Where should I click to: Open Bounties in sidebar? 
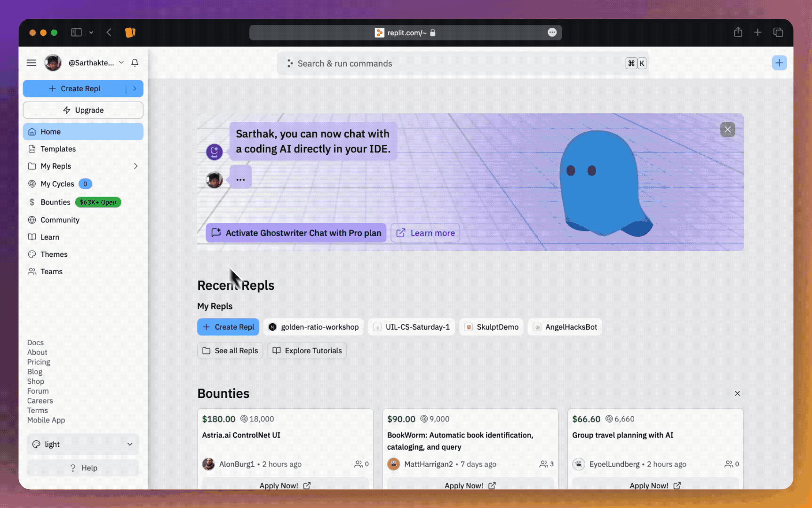pyautogui.click(x=55, y=202)
